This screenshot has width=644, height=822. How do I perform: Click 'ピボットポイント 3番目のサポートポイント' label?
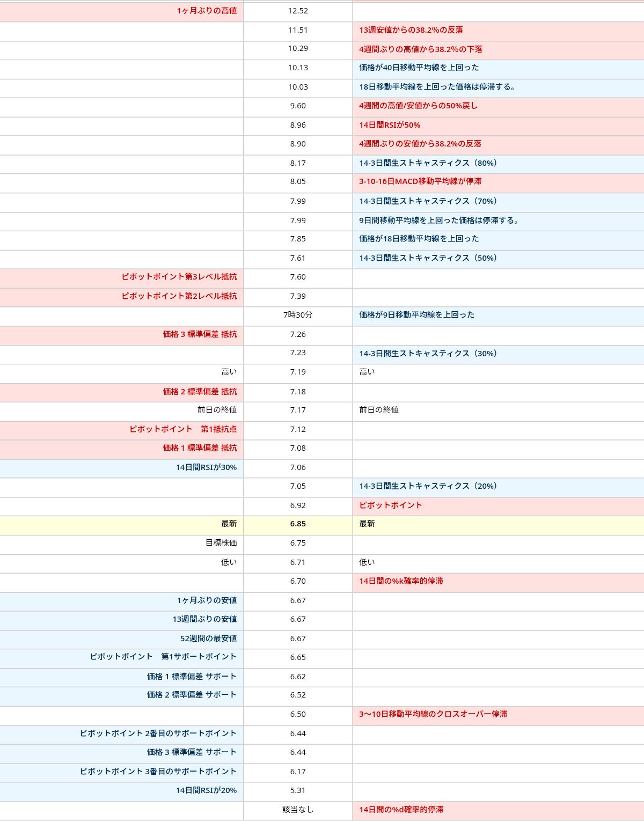tap(158, 772)
